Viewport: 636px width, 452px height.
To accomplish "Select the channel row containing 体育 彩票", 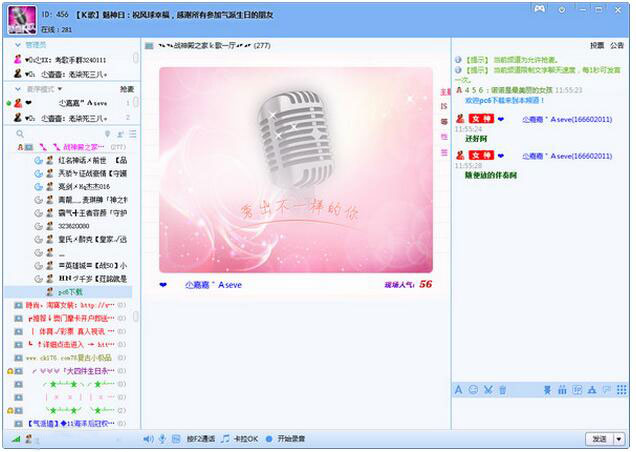I will tap(70, 331).
